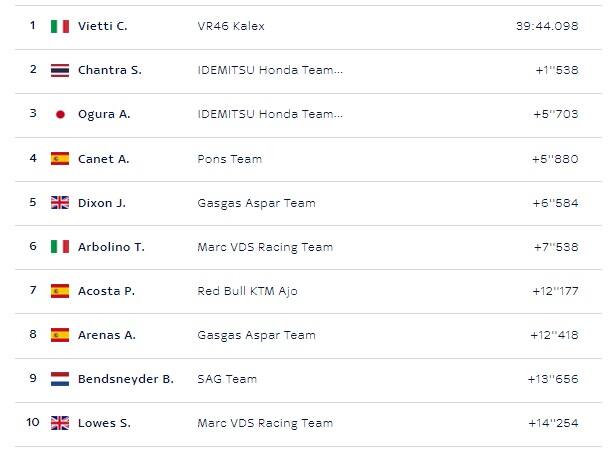Click the winning time 39:44.098
The image size is (609, 453).
click(543, 26)
